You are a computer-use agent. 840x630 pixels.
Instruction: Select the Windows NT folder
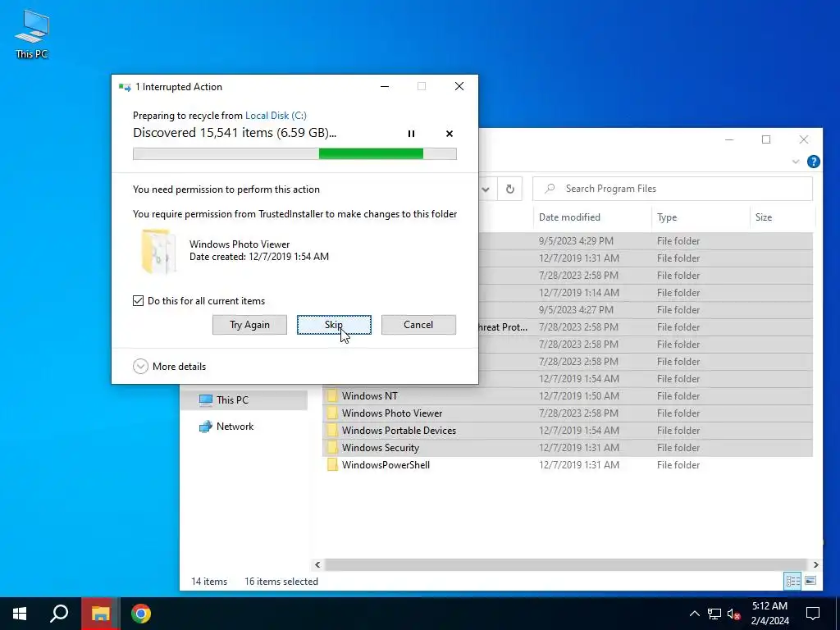coord(568,396)
